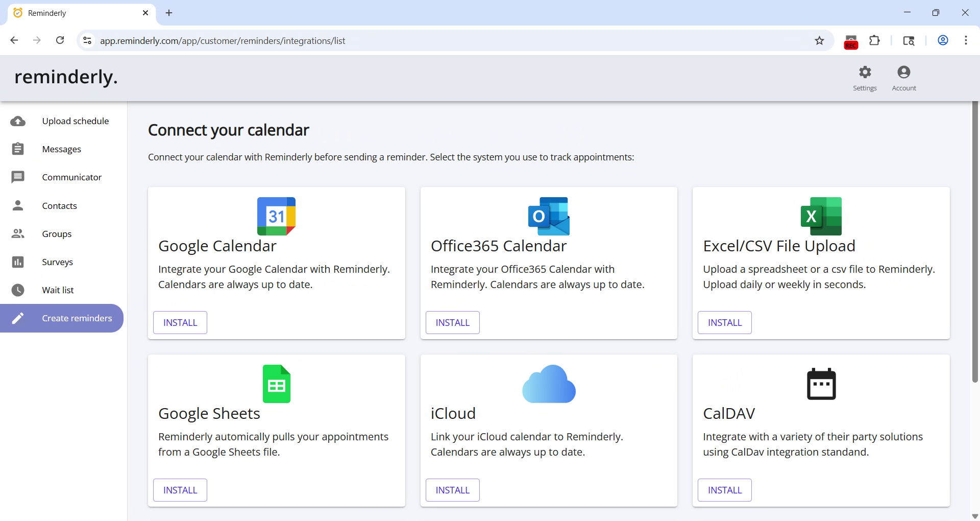Screen dimensions: 980x521
Task: Click the Office365 Calendar card title
Action: tap(499, 246)
